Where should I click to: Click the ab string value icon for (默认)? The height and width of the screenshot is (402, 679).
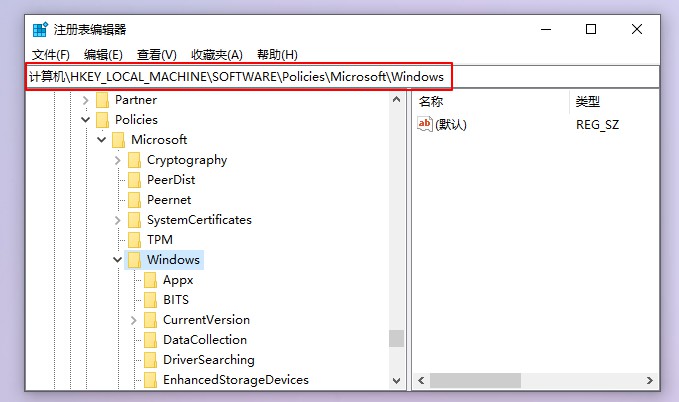click(425, 124)
